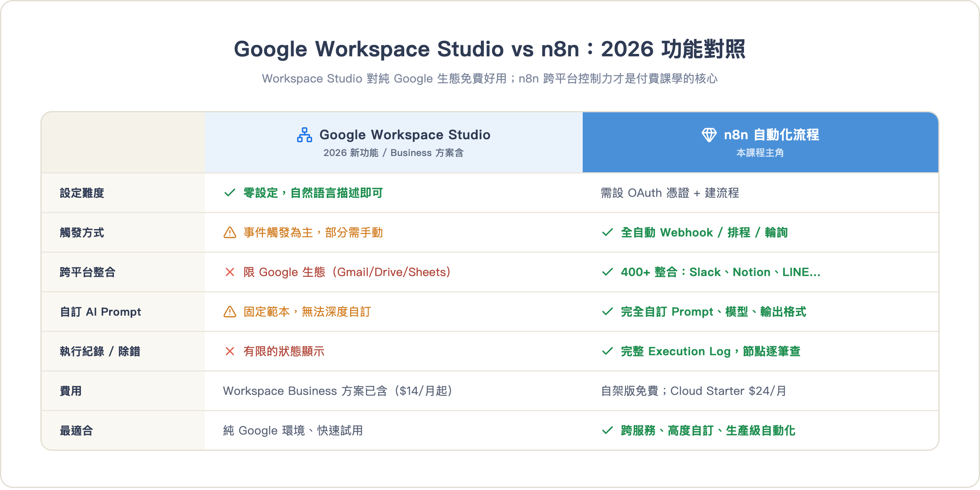Select the 最適合 row label
Image resolution: width=980 pixels, height=490 pixels.
pos(76,430)
